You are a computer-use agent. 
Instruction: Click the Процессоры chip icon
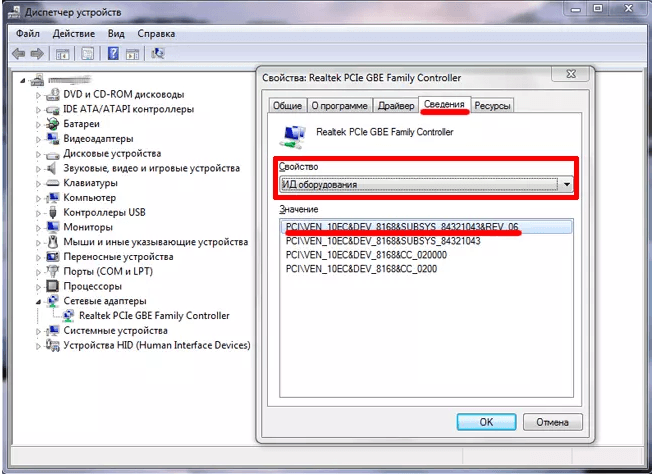(53, 286)
